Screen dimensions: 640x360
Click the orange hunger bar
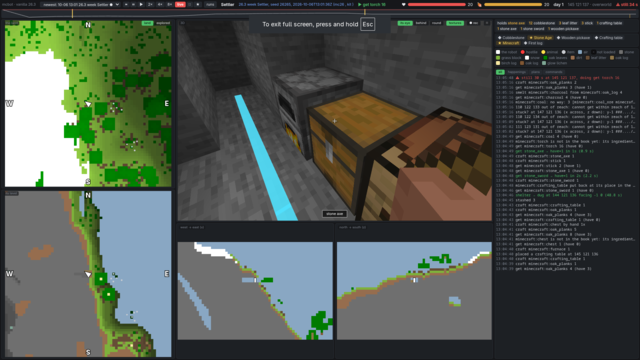click(x=513, y=4)
